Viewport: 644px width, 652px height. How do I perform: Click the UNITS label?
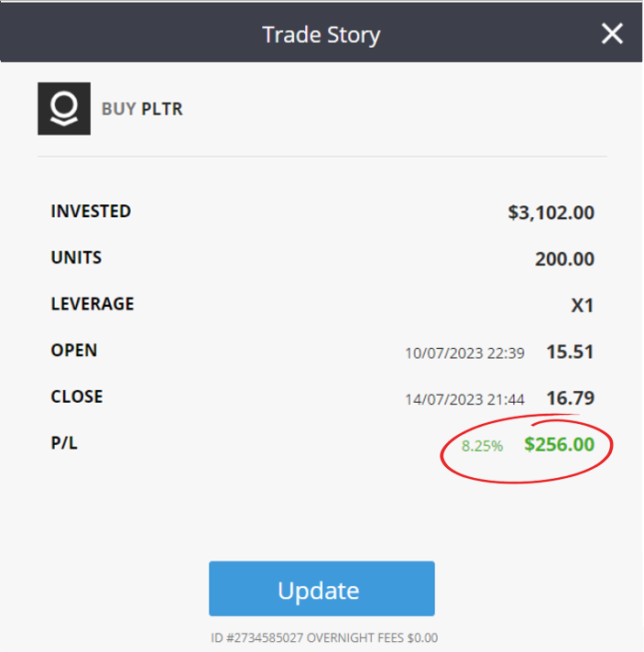[x=76, y=258]
